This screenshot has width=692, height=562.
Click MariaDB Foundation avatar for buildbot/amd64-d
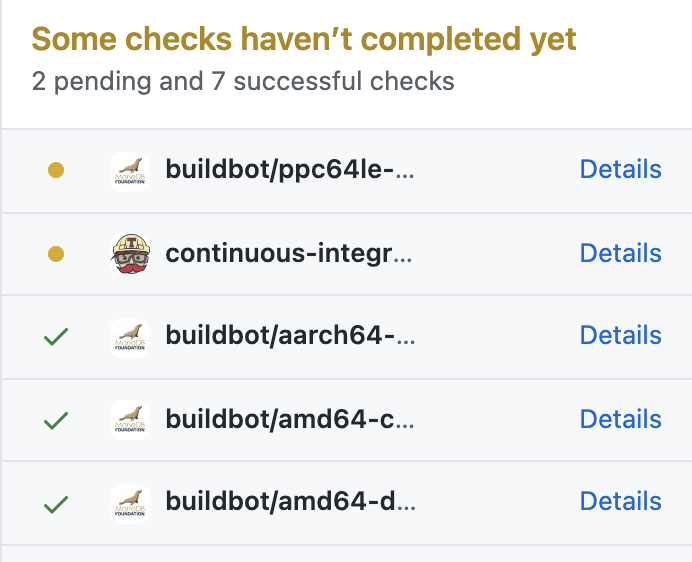coord(130,504)
